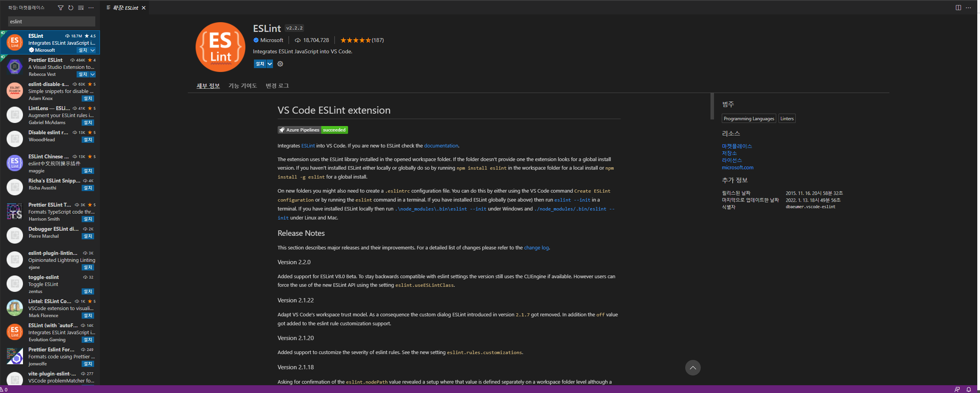The image size is (980, 393).
Task: Select the Linters category tag
Action: [787, 119]
